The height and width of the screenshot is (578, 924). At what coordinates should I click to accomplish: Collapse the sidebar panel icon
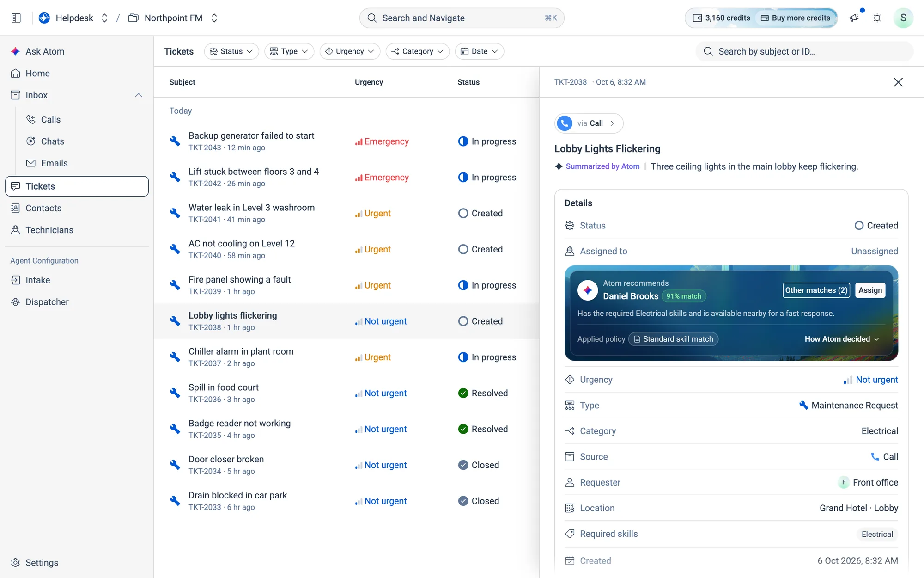16,18
